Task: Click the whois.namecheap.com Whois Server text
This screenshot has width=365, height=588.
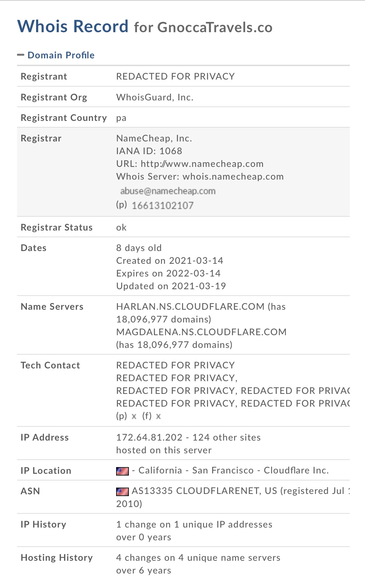Action: click(233, 176)
